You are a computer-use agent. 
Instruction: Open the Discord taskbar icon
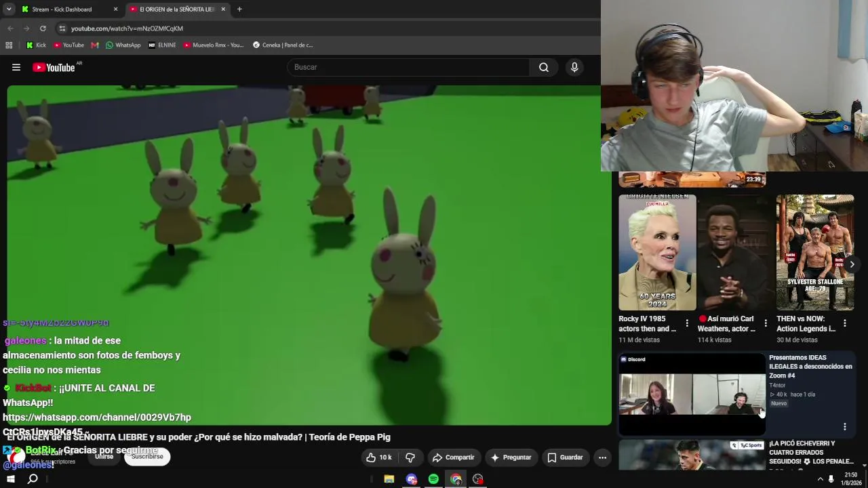coord(411,479)
